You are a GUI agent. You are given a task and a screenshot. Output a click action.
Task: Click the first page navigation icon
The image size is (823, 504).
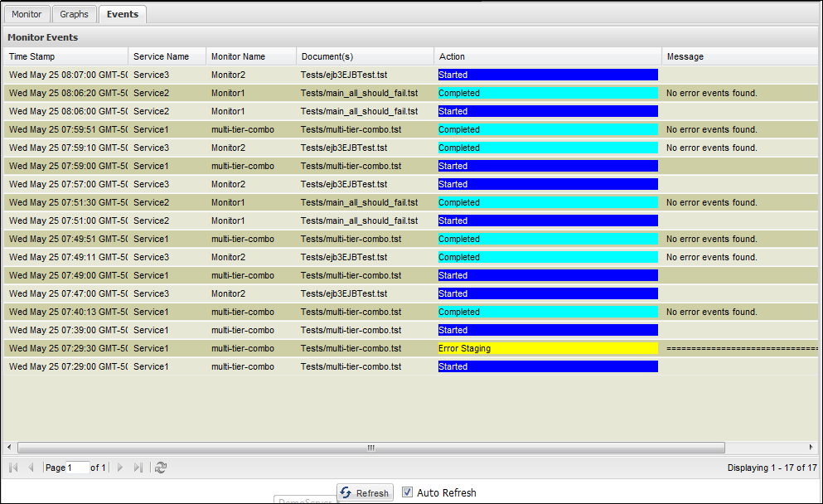click(x=12, y=468)
